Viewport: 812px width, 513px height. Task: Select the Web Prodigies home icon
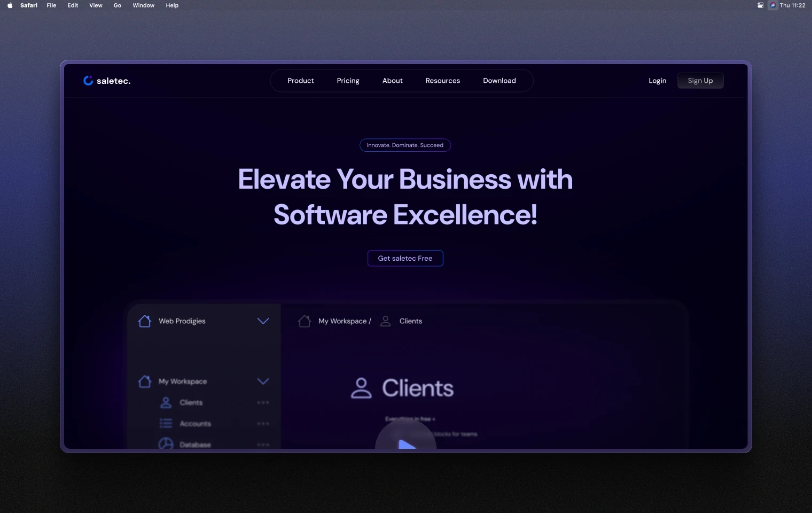pyautogui.click(x=144, y=321)
